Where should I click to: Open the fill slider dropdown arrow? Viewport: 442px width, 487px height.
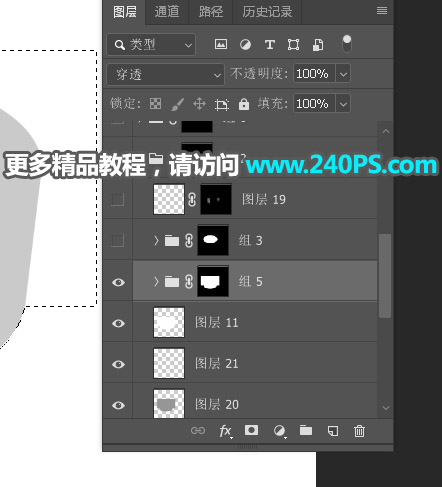coord(343,104)
